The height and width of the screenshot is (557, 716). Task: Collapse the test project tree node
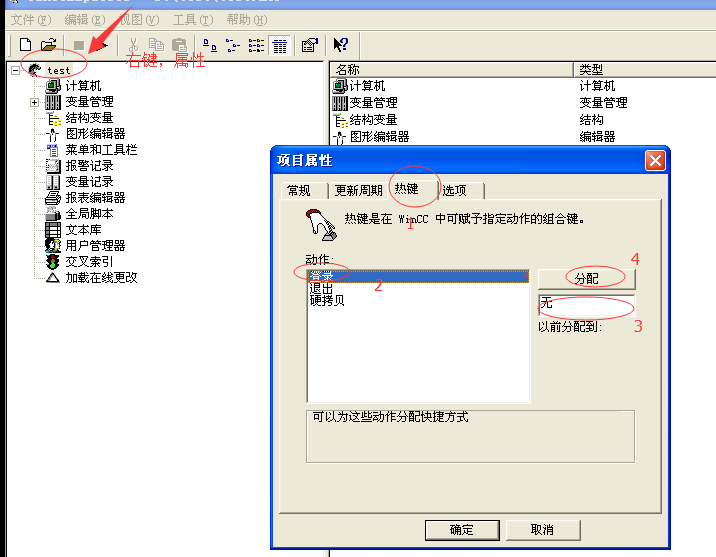tap(16, 70)
